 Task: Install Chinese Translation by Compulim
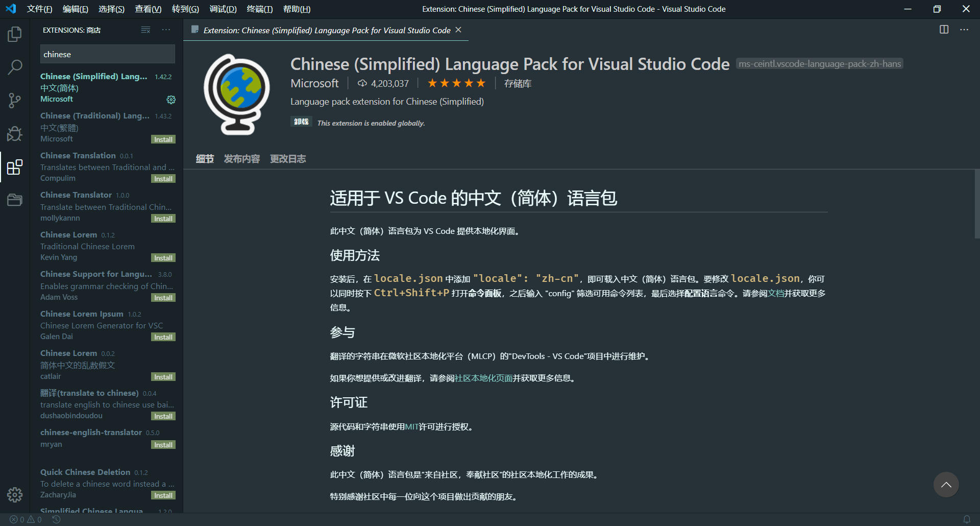163,179
